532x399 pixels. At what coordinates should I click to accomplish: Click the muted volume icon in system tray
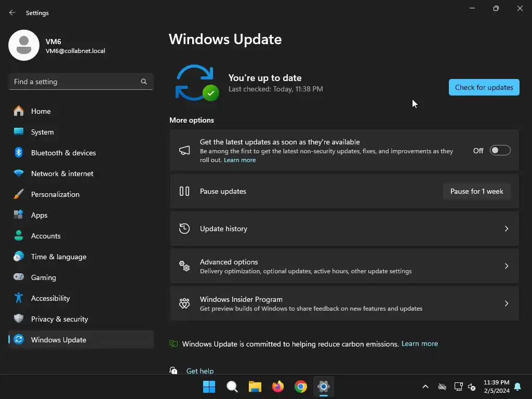click(x=472, y=387)
